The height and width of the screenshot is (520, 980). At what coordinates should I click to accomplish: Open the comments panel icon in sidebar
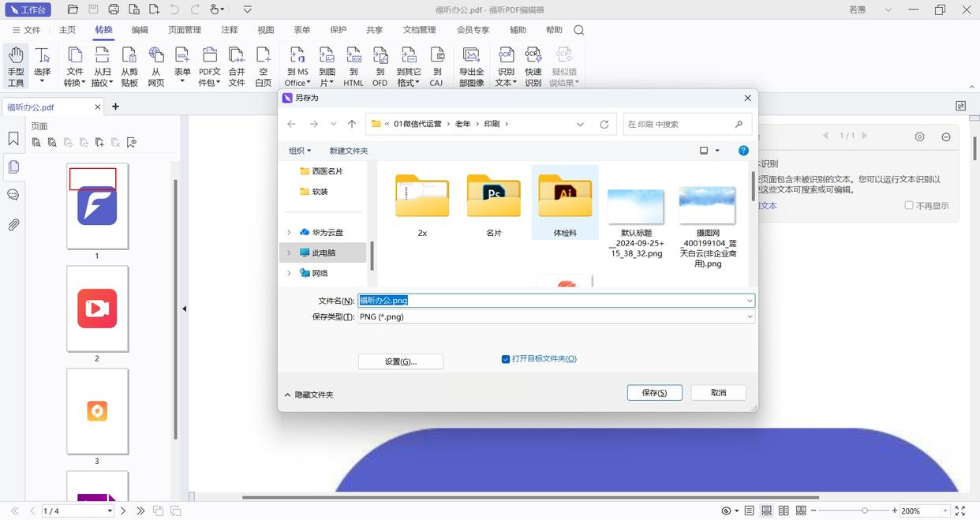(x=13, y=195)
